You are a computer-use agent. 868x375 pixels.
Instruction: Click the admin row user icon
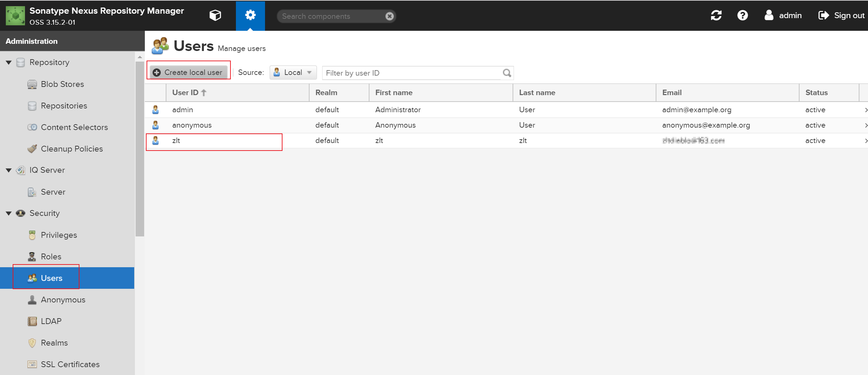click(155, 110)
